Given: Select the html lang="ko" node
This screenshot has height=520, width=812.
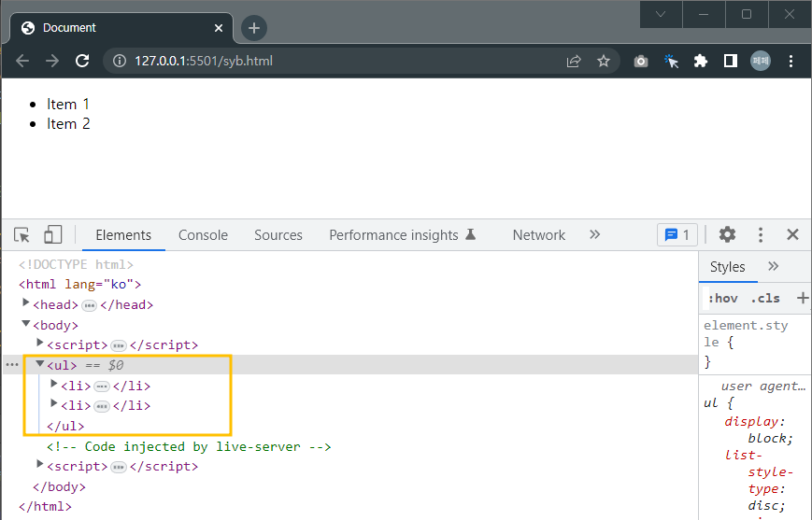Looking at the screenshot, I should coord(79,285).
